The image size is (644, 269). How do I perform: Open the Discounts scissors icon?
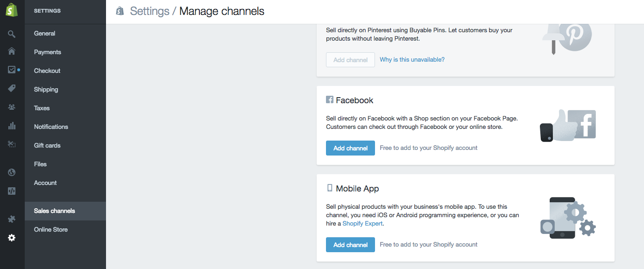pos(12,144)
